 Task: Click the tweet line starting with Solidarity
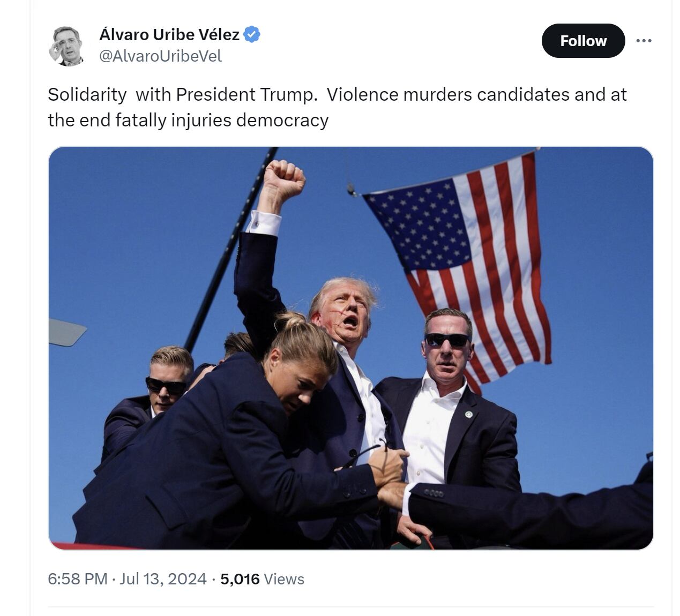coord(337,94)
